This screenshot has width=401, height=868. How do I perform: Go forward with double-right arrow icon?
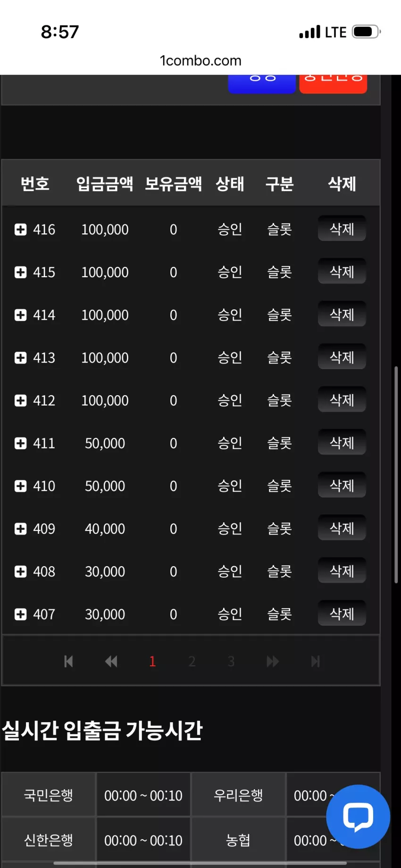pos(273,661)
